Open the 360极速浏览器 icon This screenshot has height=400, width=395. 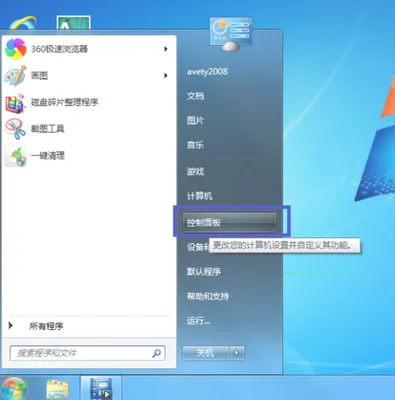coord(16,49)
